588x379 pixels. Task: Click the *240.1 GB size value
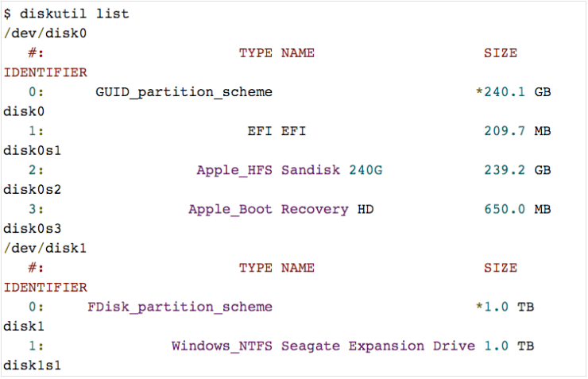[513, 92]
